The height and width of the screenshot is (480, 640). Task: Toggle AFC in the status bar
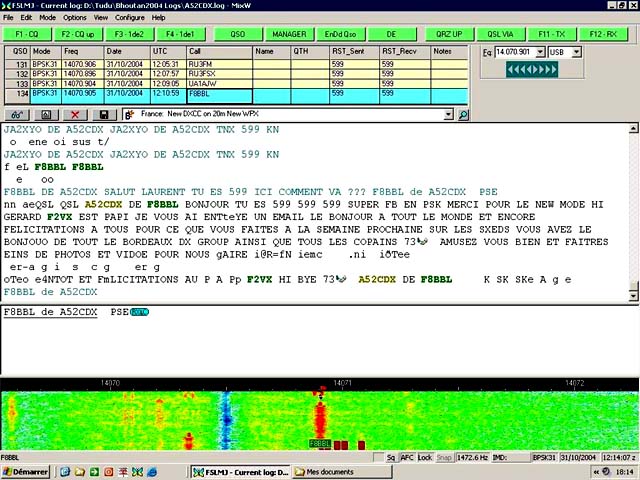tap(407, 457)
